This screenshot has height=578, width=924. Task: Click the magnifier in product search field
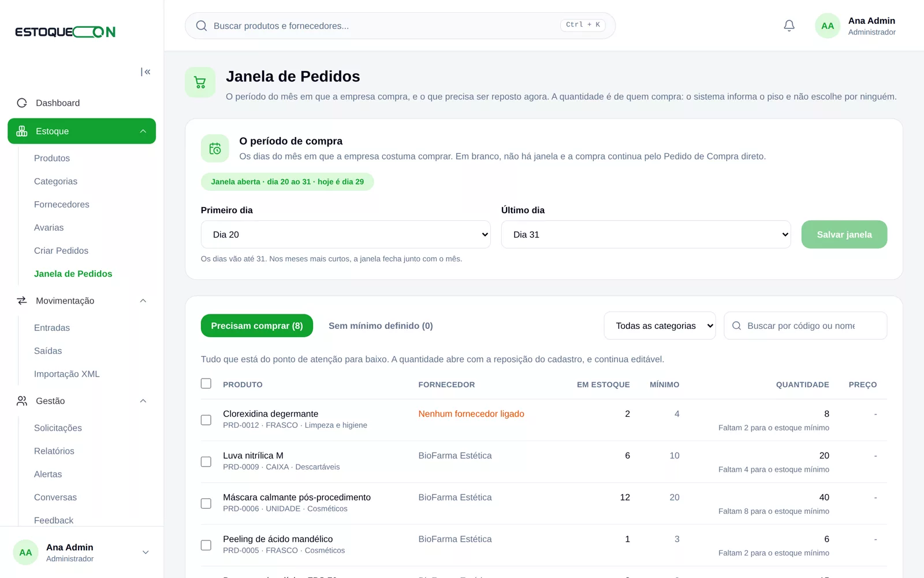(737, 326)
